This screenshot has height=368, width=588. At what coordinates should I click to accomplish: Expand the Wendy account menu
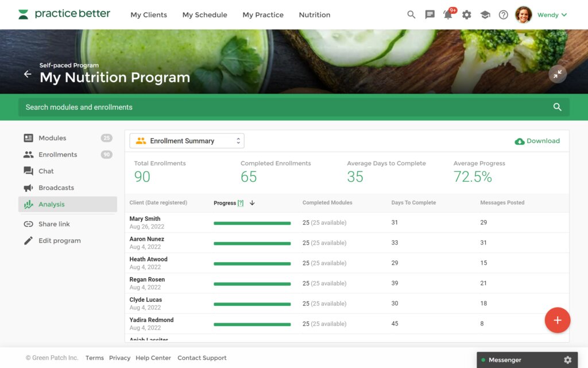552,15
